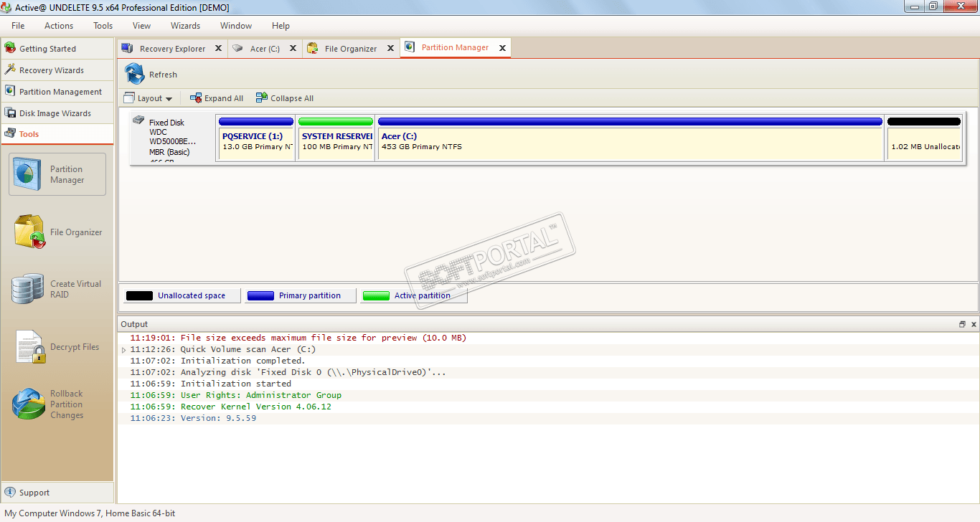
Task: Expand the Recovery Wizards sidebar section
Action: 57,70
